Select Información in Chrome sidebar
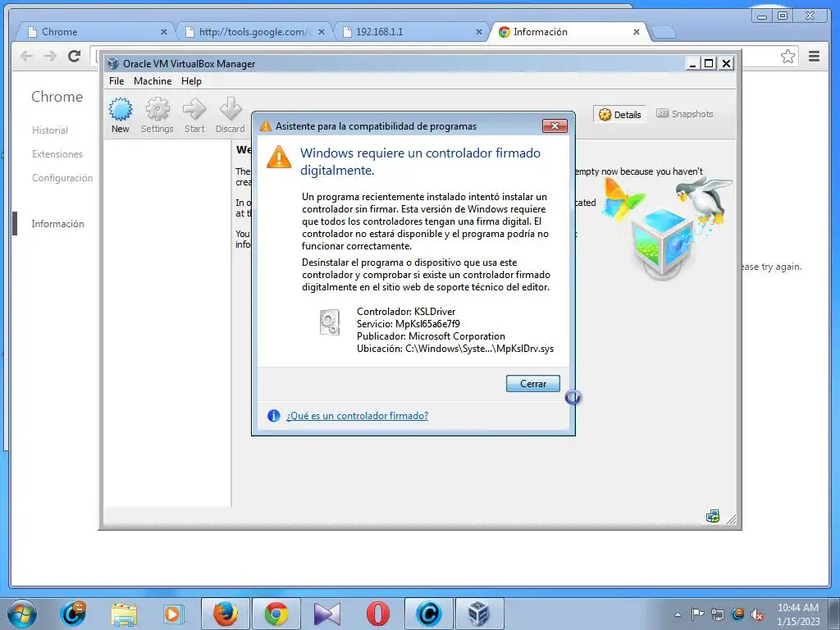Screen dimensions: 840x630 tap(58, 224)
